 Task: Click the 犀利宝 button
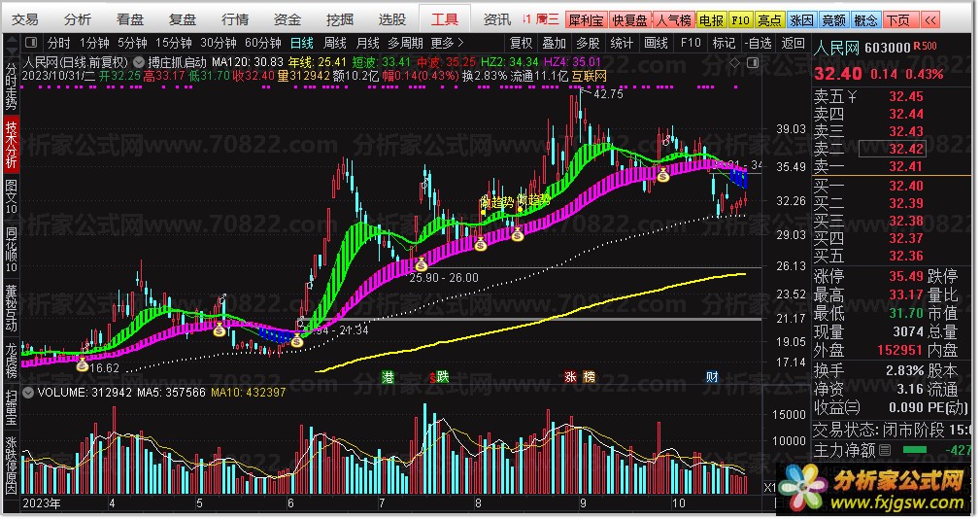coord(586,20)
